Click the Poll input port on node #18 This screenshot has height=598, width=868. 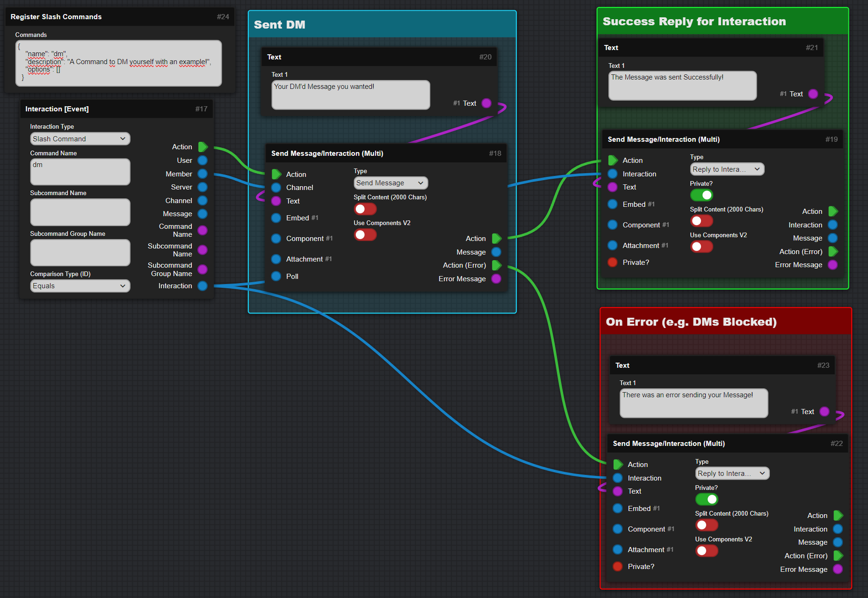tap(276, 277)
